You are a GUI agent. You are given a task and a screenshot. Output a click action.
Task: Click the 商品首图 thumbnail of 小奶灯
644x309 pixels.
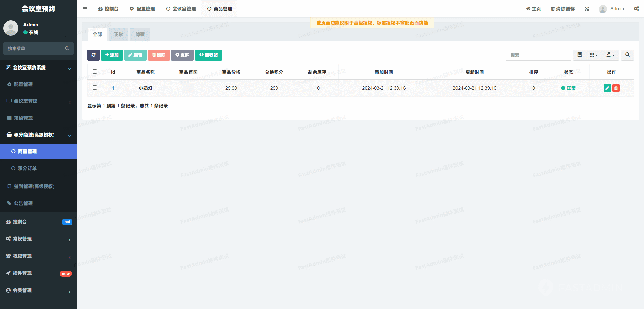pyautogui.click(x=188, y=88)
